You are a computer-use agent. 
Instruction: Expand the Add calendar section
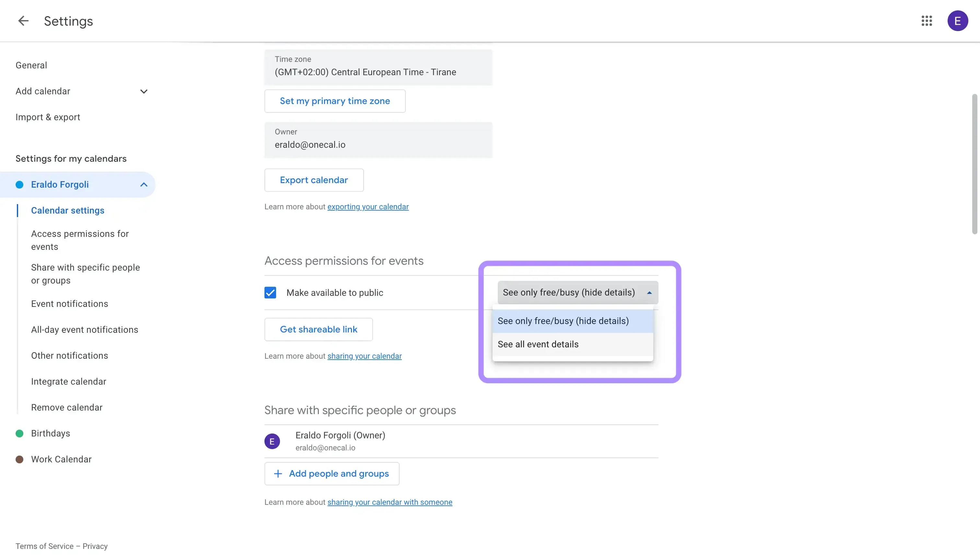144,91
